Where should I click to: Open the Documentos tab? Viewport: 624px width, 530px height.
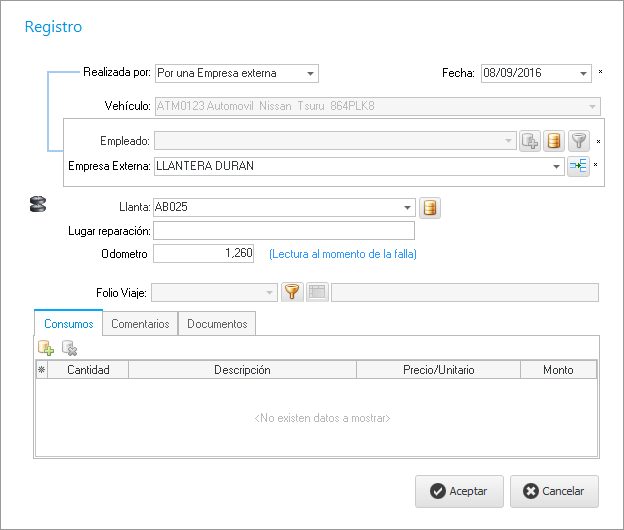coord(217,324)
